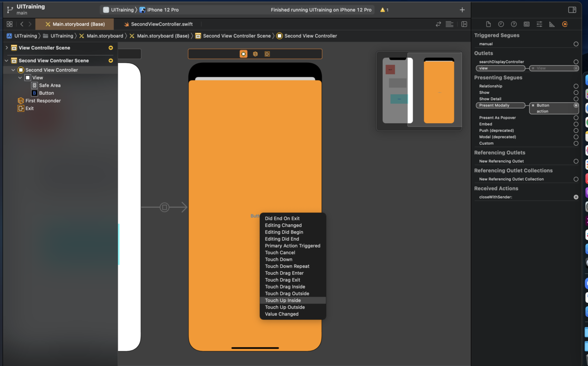The image size is (588, 366).
Task: Open UITraining project breadcrumb in jump bar
Action: coord(22,36)
